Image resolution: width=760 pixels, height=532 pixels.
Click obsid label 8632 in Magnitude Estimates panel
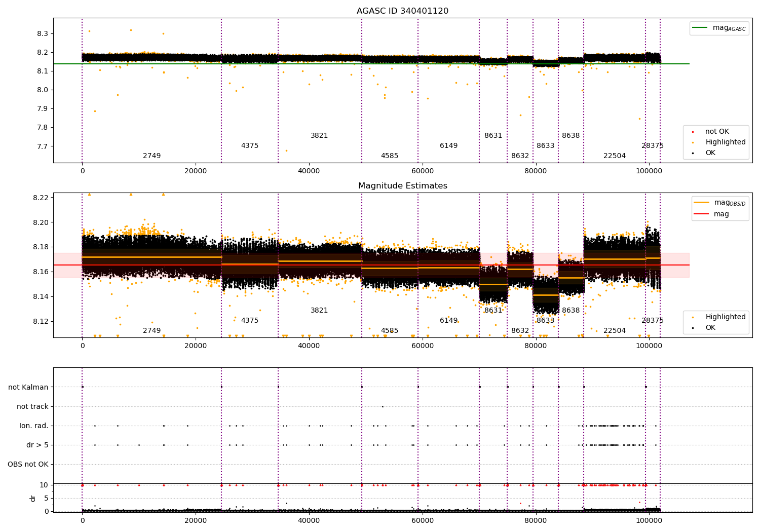(520, 331)
